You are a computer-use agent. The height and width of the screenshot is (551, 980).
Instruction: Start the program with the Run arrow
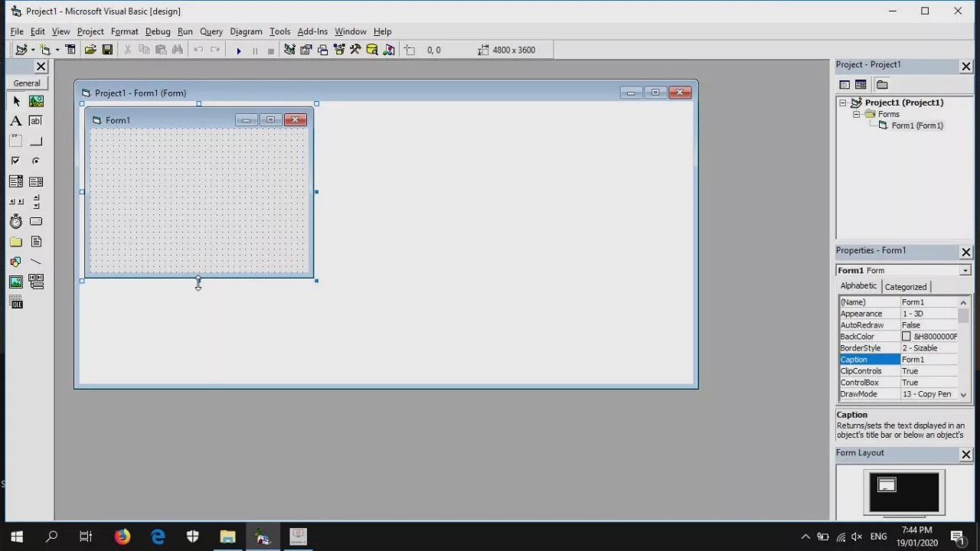pyautogui.click(x=239, y=51)
